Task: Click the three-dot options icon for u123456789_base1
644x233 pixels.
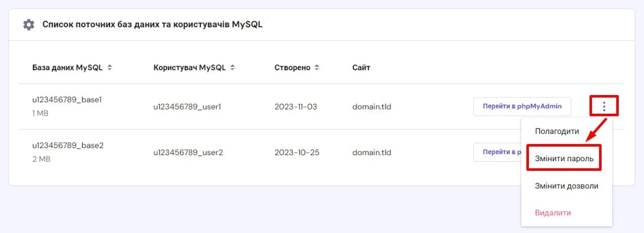Action: (x=604, y=107)
